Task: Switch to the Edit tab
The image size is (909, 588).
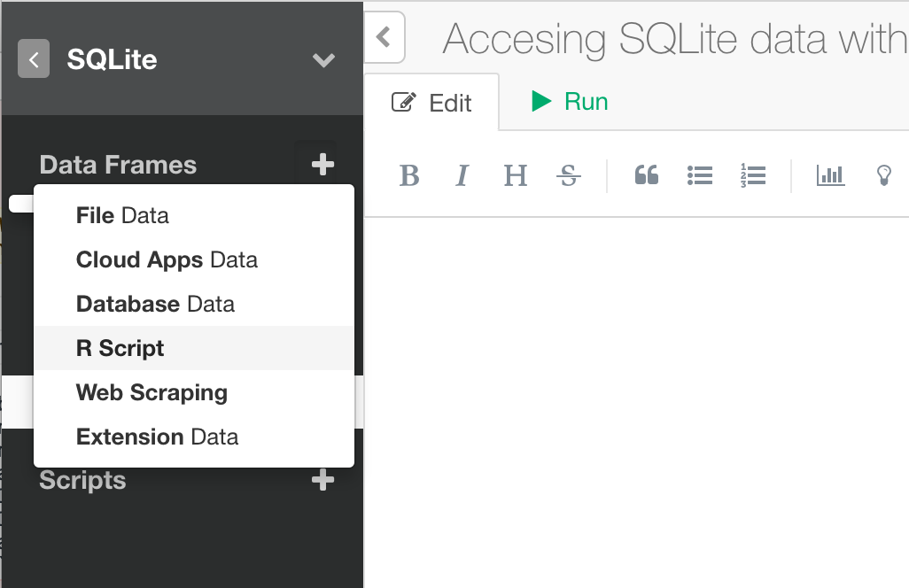Action: coord(431,103)
